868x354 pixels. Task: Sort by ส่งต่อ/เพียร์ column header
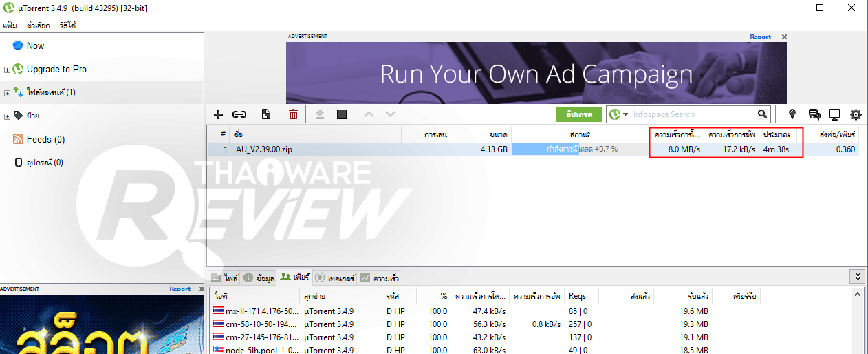coord(830,134)
